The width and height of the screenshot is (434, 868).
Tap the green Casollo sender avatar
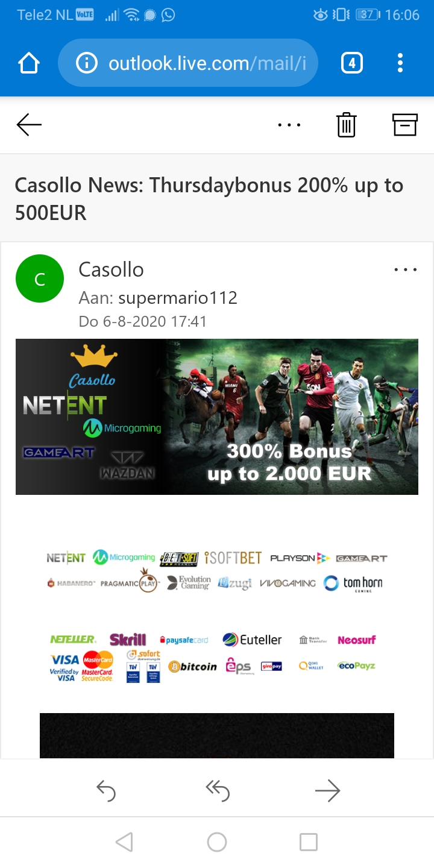(x=40, y=278)
